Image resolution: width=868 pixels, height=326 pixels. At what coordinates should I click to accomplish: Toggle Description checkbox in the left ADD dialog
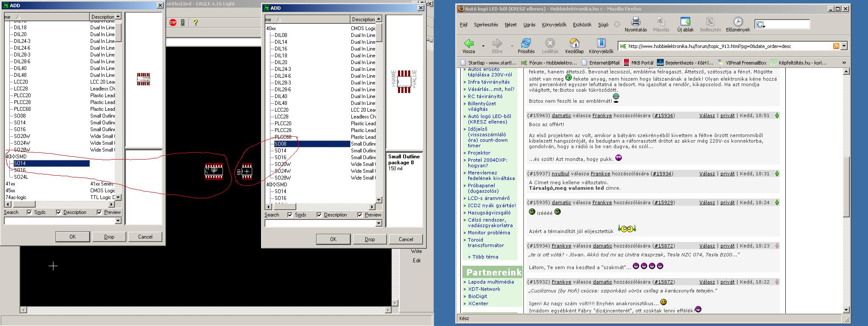pyautogui.click(x=58, y=212)
